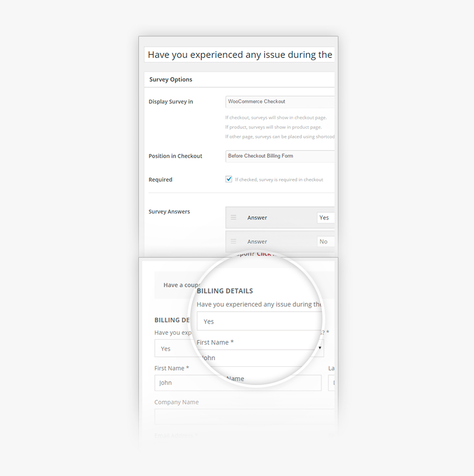Click the Survey Options panel header
474x476 pixels.
[170, 79]
